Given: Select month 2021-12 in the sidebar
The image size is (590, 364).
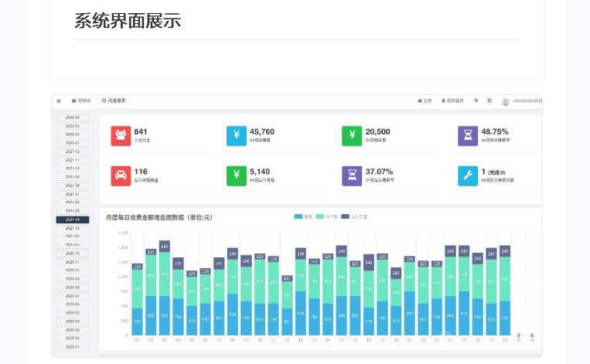Looking at the screenshot, I should [x=73, y=152].
